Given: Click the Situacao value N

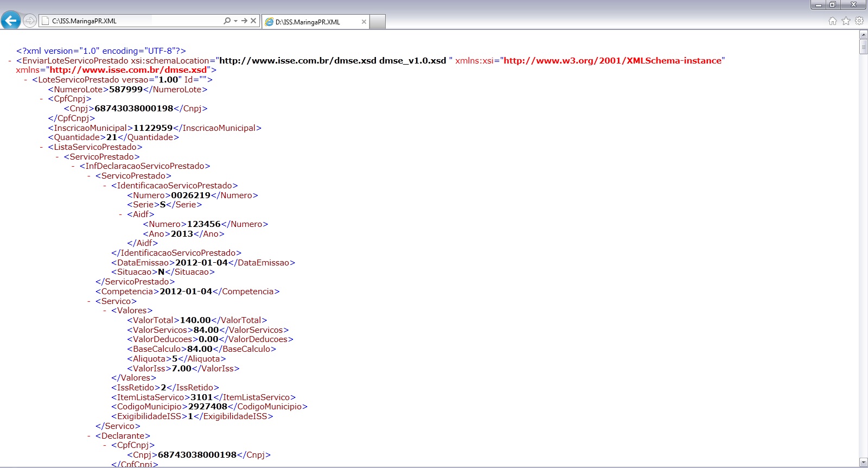Looking at the screenshot, I should [161, 272].
